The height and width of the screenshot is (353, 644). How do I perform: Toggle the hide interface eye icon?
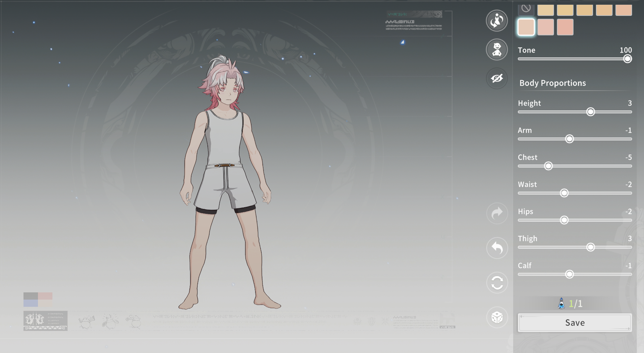497,78
